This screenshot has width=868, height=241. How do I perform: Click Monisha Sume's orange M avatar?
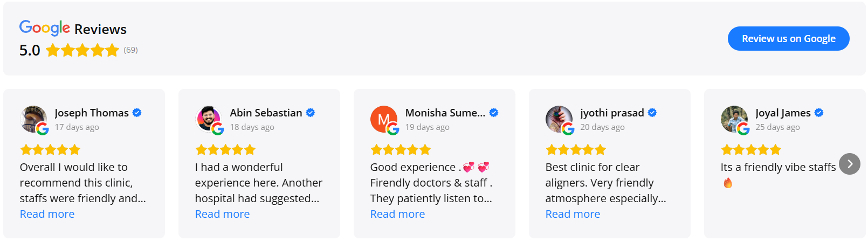tap(384, 119)
